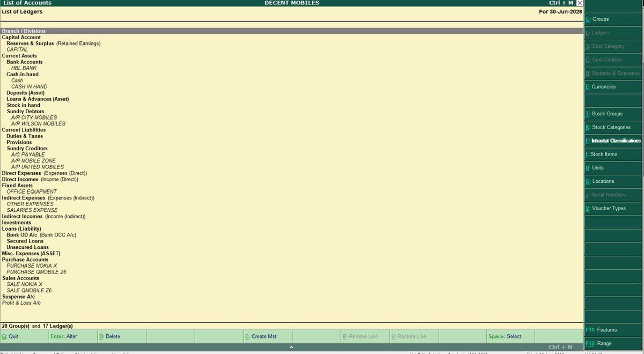Select Current Liabilities group
This screenshot has width=644, height=354.
24,130
